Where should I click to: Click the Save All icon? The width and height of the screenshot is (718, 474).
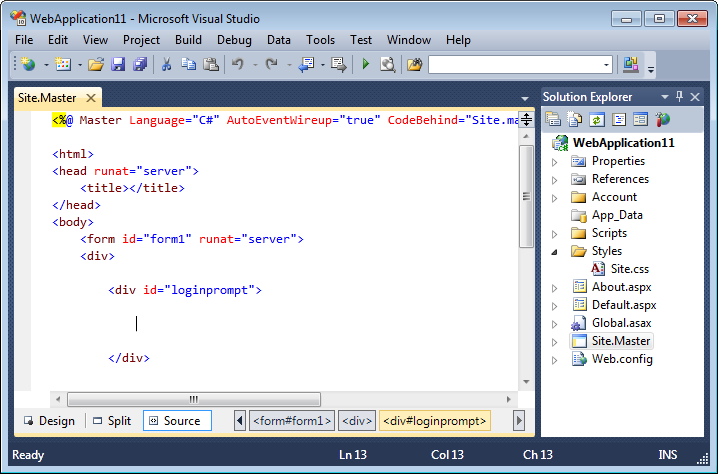(140, 65)
